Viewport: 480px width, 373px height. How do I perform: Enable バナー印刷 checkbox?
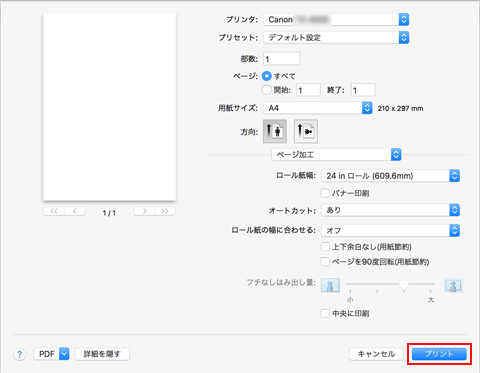[x=325, y=193]
